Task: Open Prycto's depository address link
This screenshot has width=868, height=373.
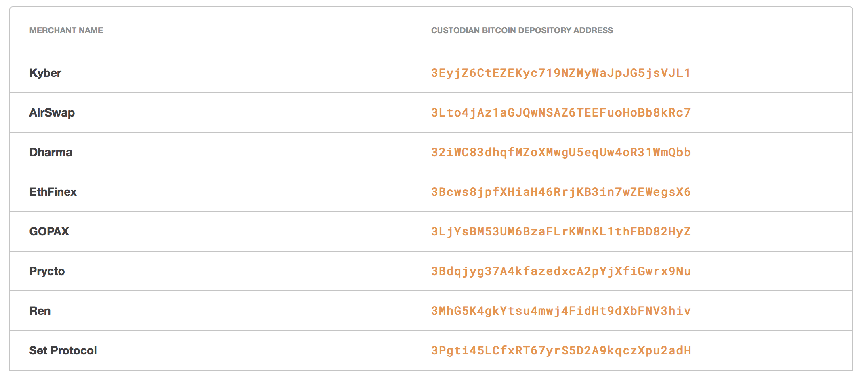Action: 561,271
